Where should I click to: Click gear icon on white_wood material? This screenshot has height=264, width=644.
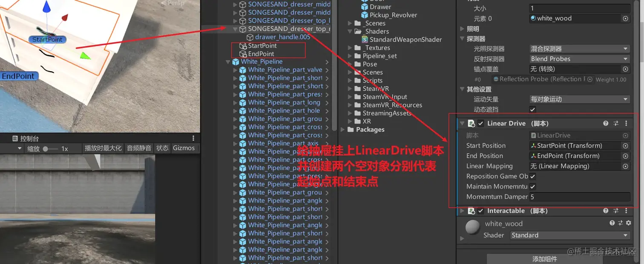628,223
